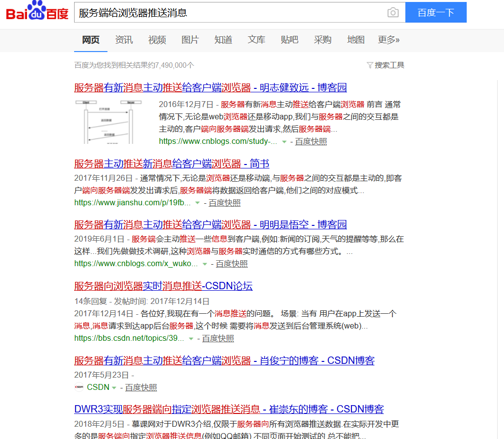This screenshot has height=439, width=504.
Task: Click date text 2017年5月23日
Action: [x=102, y=375]
